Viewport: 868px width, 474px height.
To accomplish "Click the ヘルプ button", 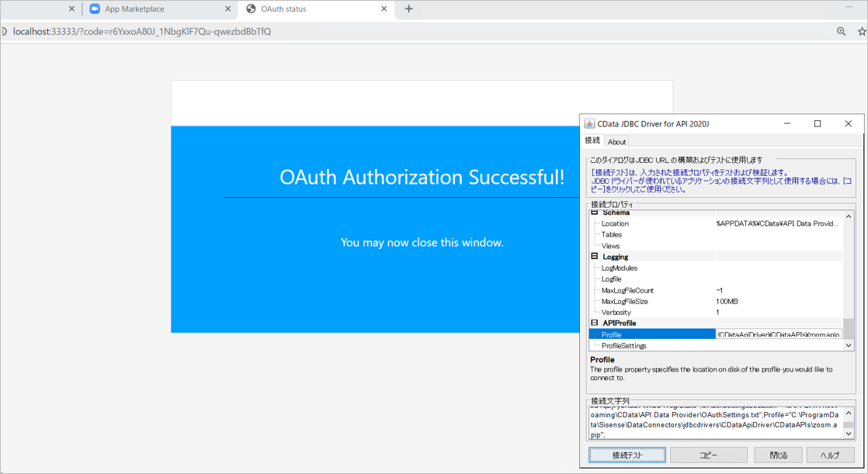I will (830, 455).
